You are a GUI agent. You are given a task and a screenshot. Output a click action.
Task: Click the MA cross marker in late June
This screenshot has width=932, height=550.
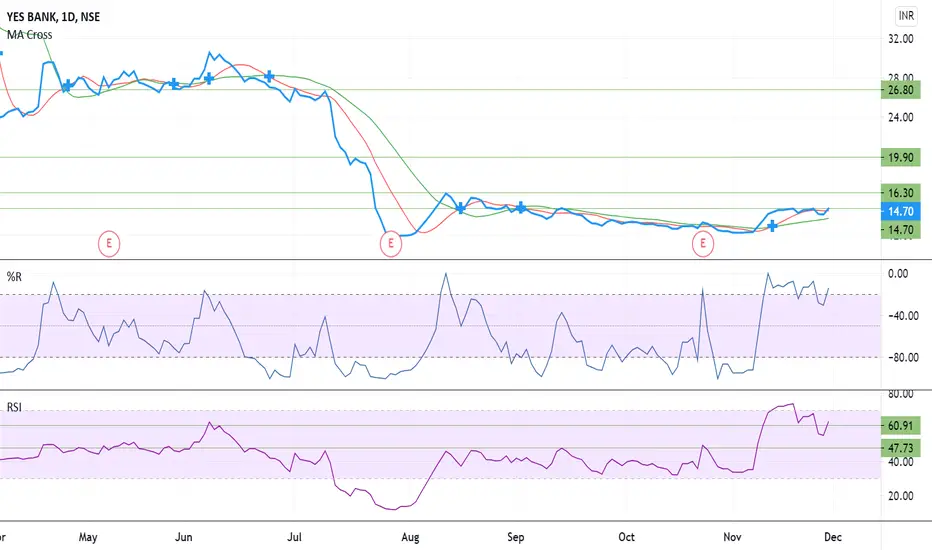(269, 76)
